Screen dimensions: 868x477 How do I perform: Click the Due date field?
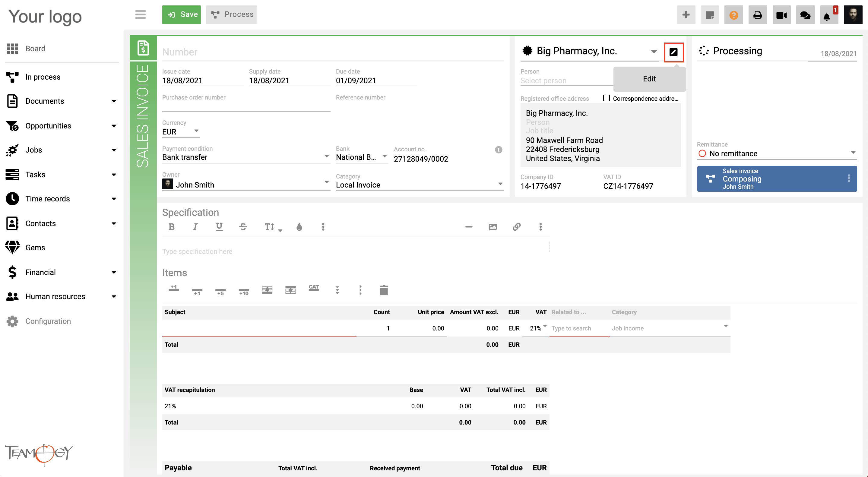pyautogui.click(x=376, y=81)
